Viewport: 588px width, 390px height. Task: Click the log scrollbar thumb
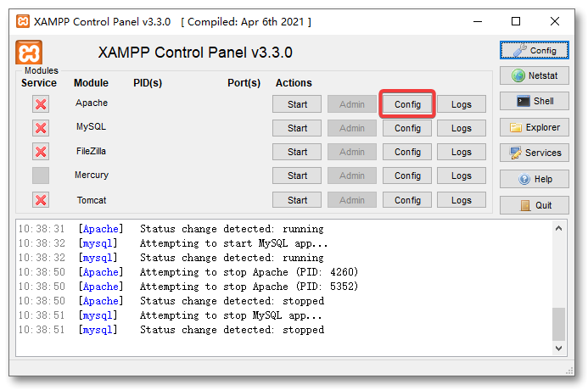coord(558,324)
